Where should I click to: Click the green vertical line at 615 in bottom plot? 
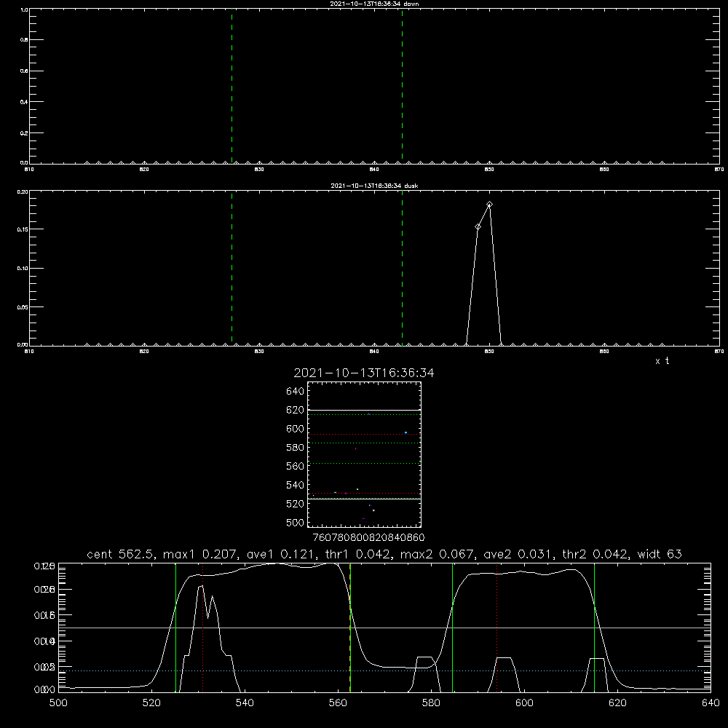(x=594, y=627)
